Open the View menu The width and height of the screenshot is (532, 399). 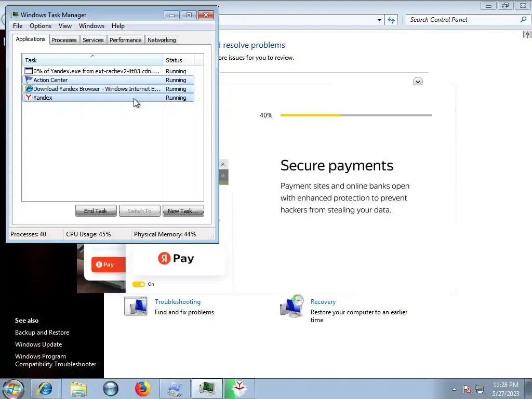point(65,26)
